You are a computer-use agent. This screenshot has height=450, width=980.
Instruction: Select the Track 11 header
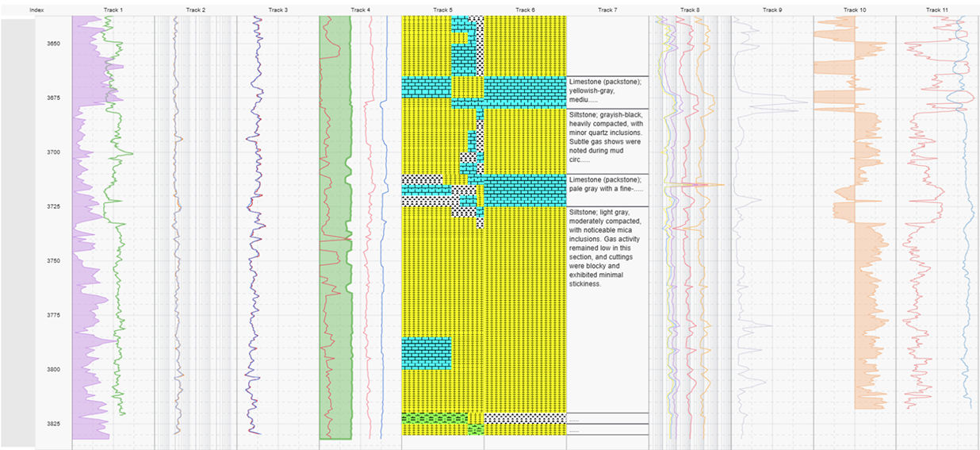tap(937, 10)
